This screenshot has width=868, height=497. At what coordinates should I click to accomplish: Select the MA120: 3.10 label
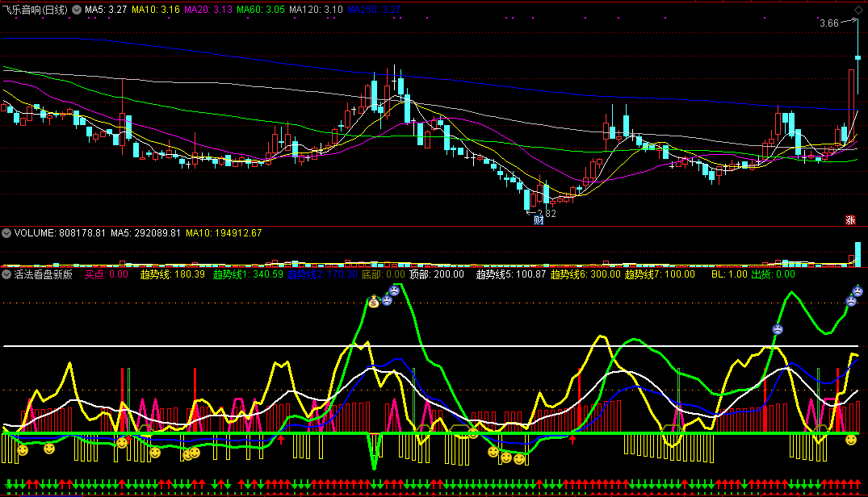[x=316, y=10]
